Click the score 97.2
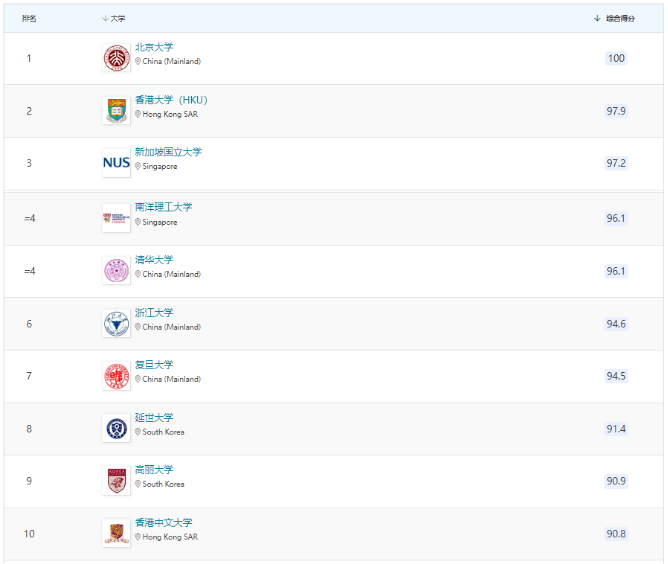 click(616, 163)
